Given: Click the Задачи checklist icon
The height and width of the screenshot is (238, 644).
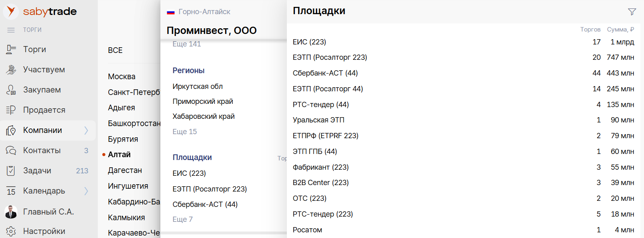Looking at the screenshot, I should pyautogui.click(x=11, y=171).
